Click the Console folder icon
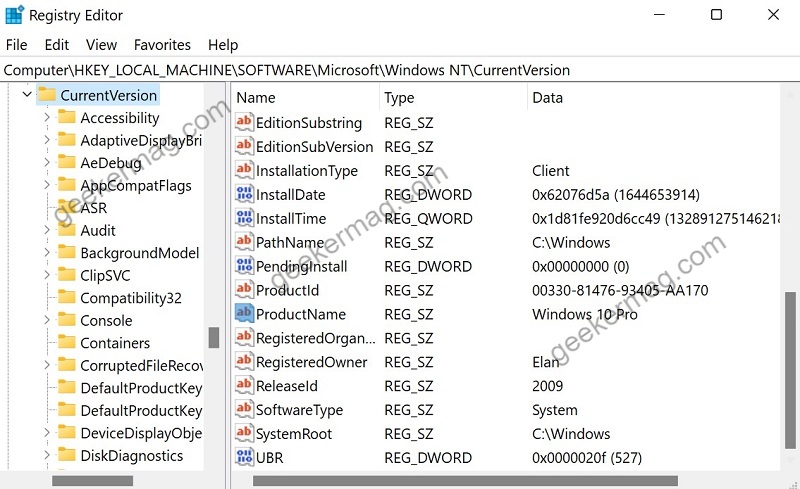The height and width of the screenshot is (489, 800). coord(67,319)
